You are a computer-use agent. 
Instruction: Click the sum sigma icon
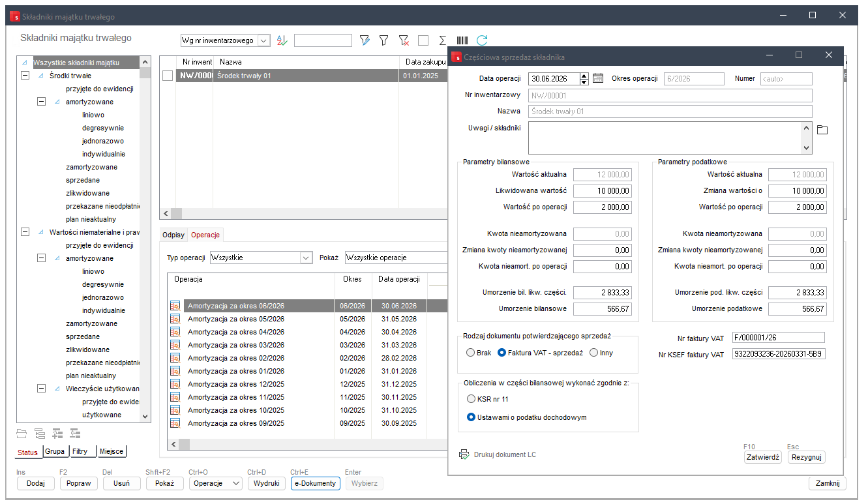(x=443, y=40)
